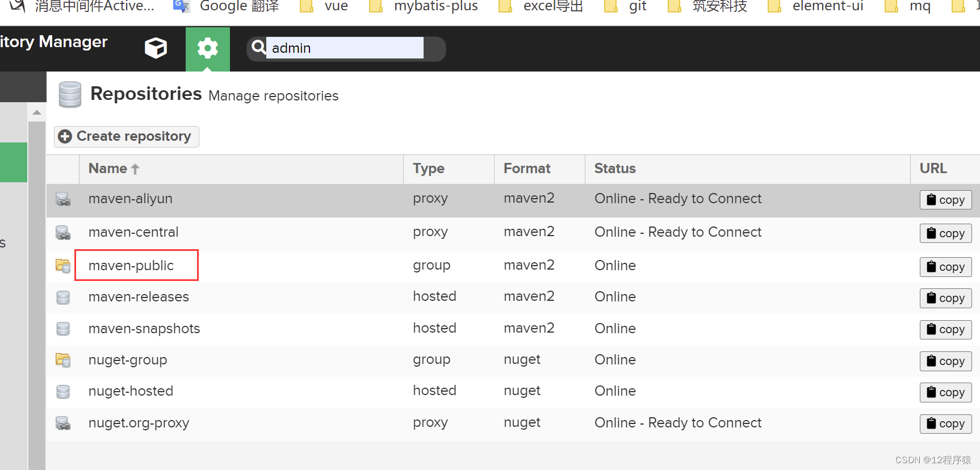The width and height of the screenshot is (980, 470).
Task: Click the hosted icon for maven-releases
Action: (63, 297)
